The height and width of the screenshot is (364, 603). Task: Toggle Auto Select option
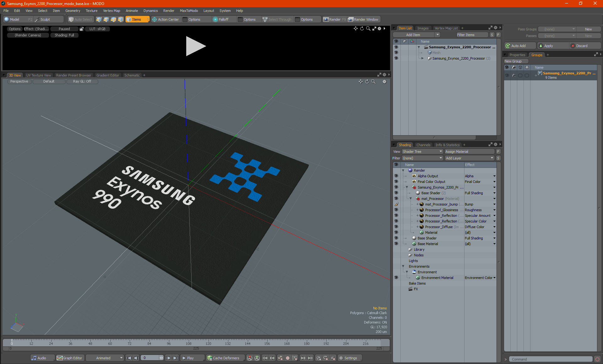[x=80, y=19]
